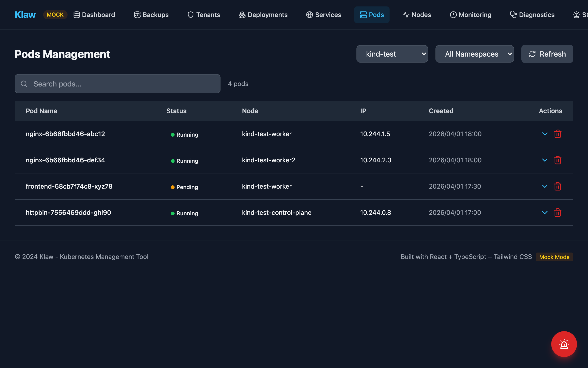Expand details for nginx-6b66fbbd46-def34 row
This screenshot has width=588, height=368.
(545, 160)
